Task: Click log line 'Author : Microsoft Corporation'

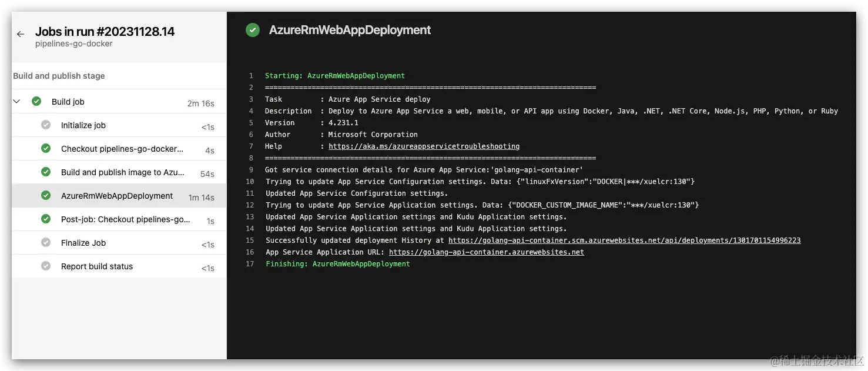Action: [341, 135]
